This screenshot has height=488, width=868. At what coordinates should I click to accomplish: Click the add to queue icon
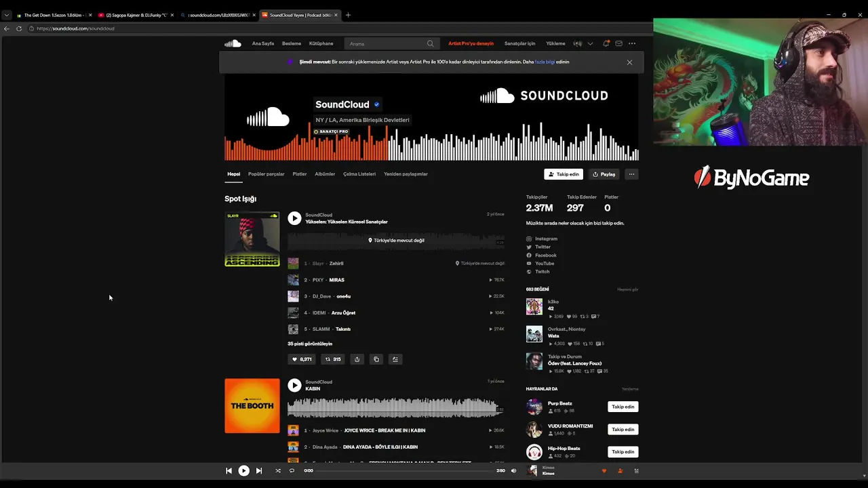point(395,359)
